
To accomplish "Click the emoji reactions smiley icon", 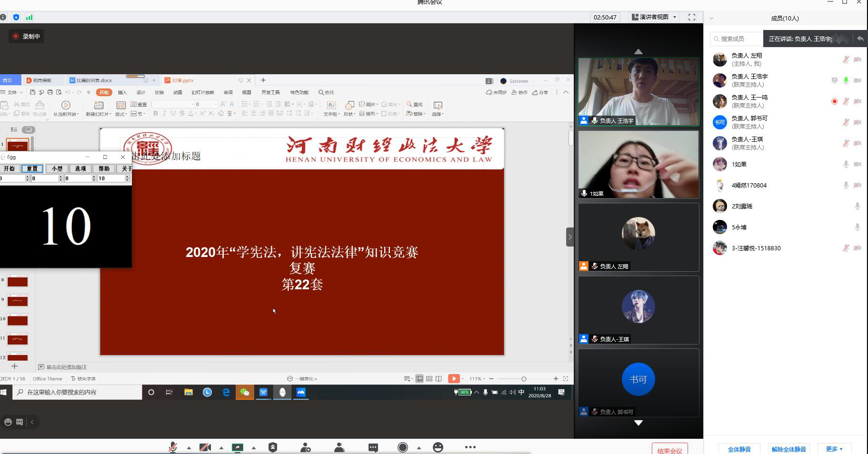I will pyautogui.click(x=438, y=447).
